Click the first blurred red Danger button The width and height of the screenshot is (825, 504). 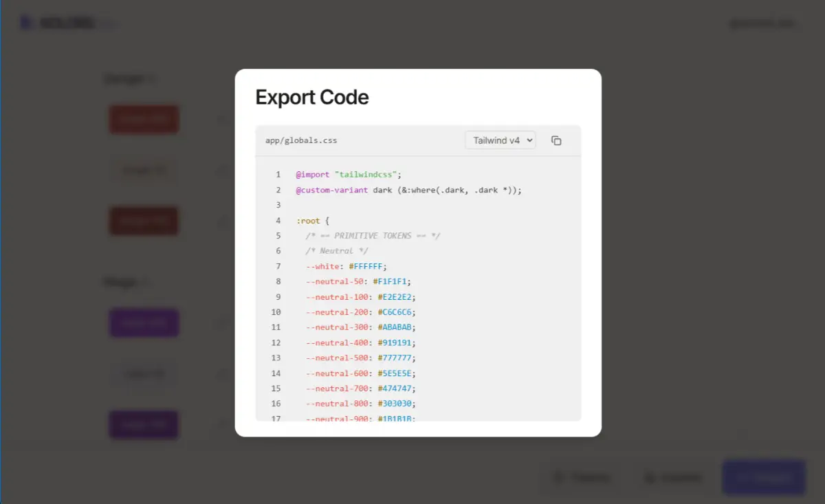pos(144,120)
